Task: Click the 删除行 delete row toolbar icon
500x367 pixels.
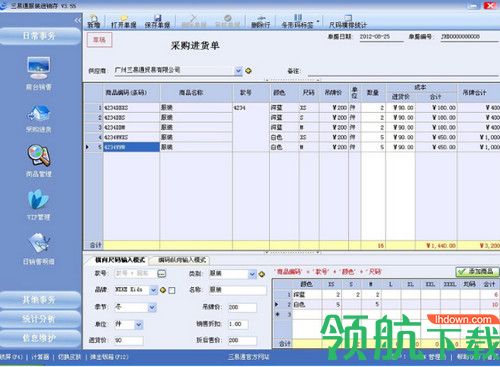Action: (x=261, y=21)
